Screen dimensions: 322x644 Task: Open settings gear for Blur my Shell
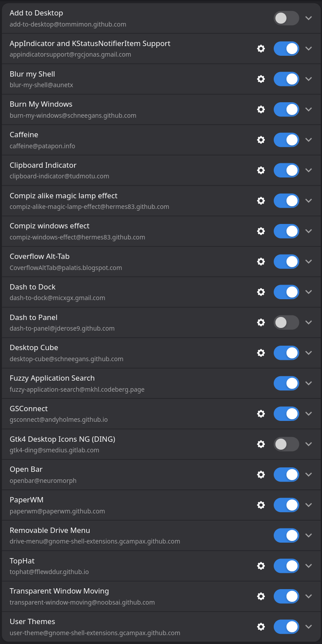tap(261, 79)
